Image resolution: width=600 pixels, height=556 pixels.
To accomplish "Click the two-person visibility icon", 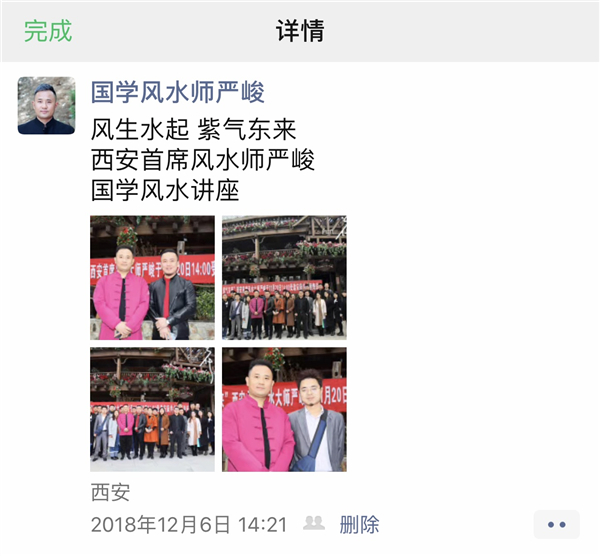I will (x=314, y=523).
